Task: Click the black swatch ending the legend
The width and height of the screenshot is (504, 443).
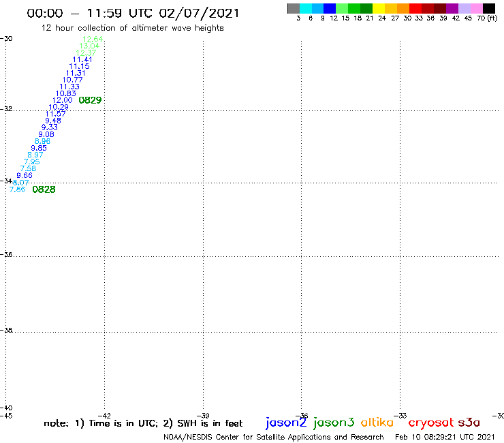Action: (488, 8)
